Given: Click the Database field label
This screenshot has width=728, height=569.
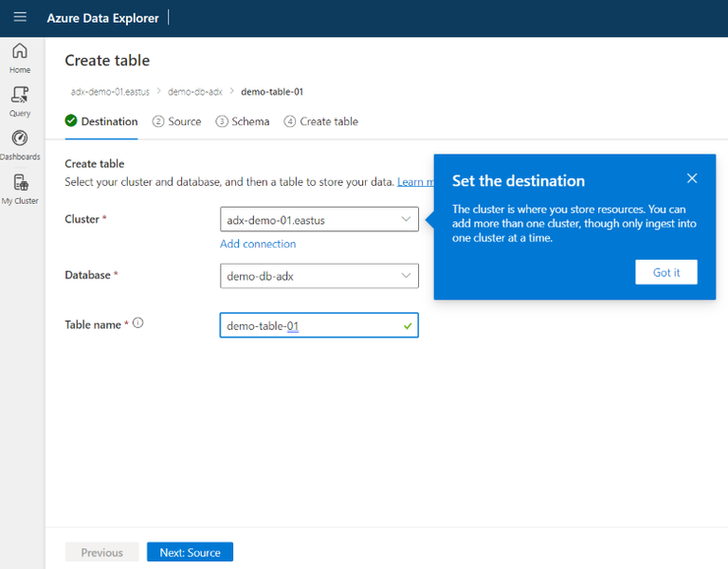Looking at the screenshot, I should click(88, 275).
